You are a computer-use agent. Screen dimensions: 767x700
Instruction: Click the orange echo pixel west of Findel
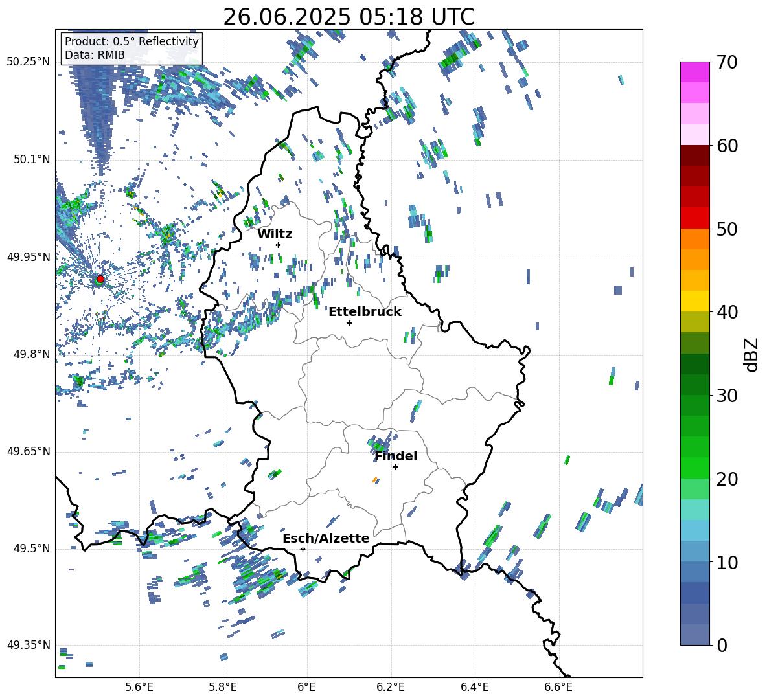(374, 480)
